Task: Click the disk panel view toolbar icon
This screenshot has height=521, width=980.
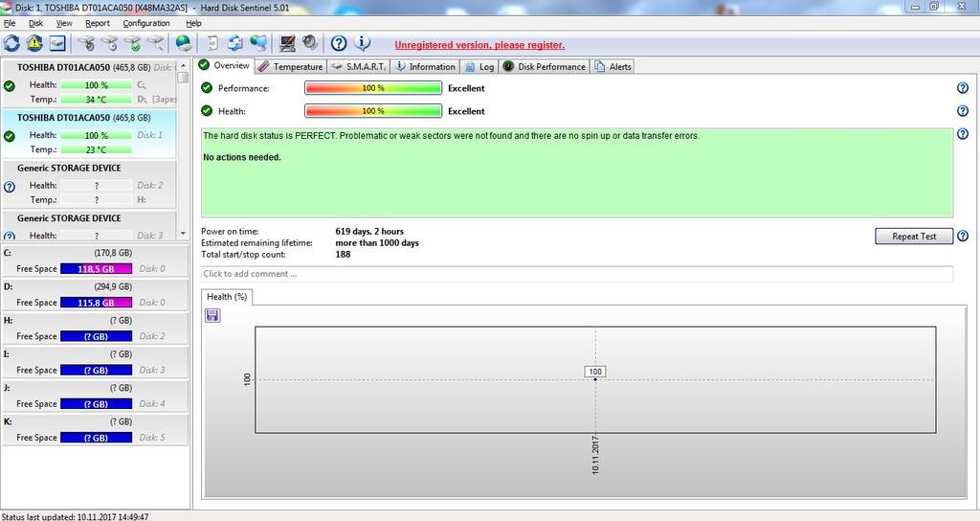Action: pos(57,43)
